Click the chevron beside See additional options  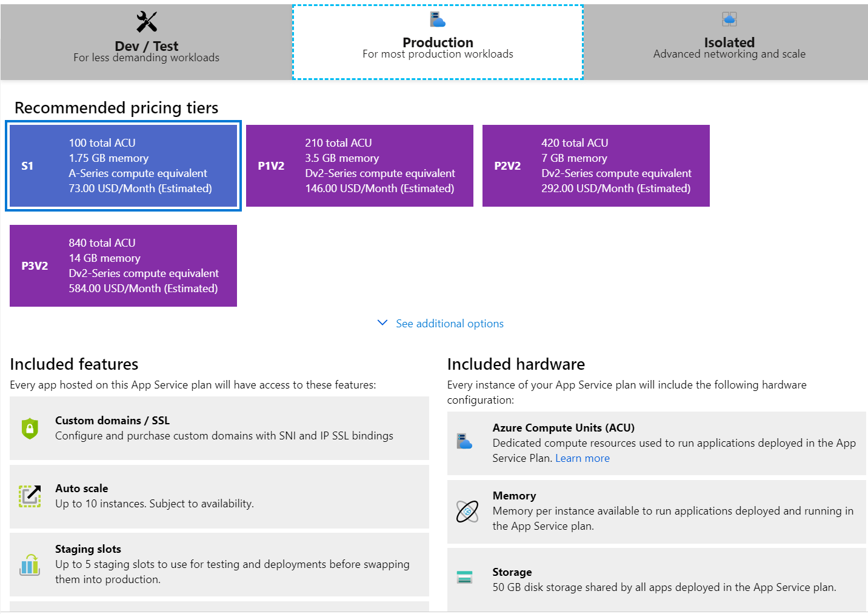coord(382,322)
